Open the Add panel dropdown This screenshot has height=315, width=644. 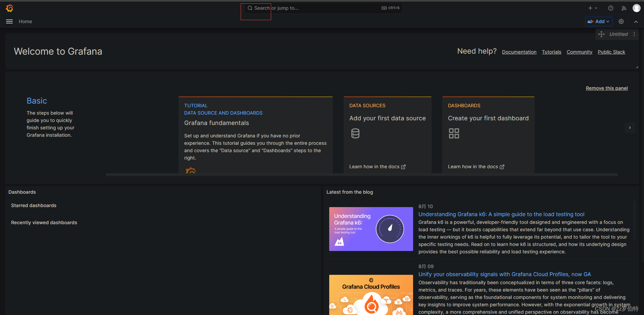click(599, 21)
